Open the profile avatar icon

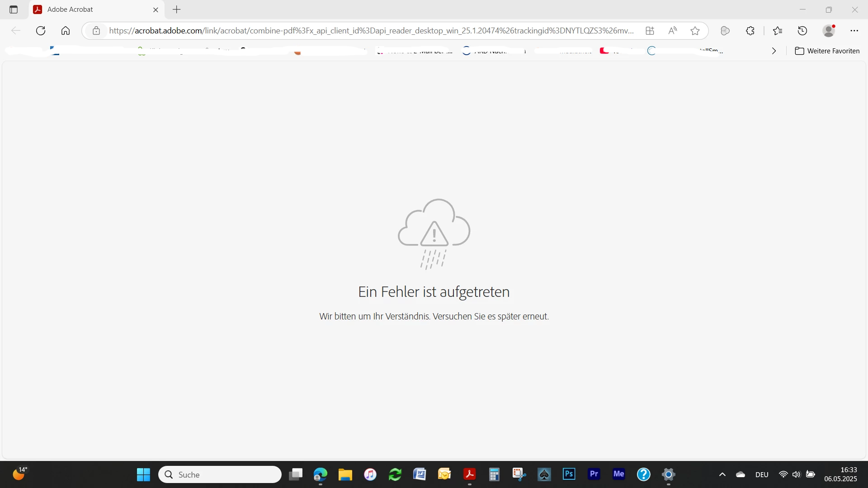[829, 31]
